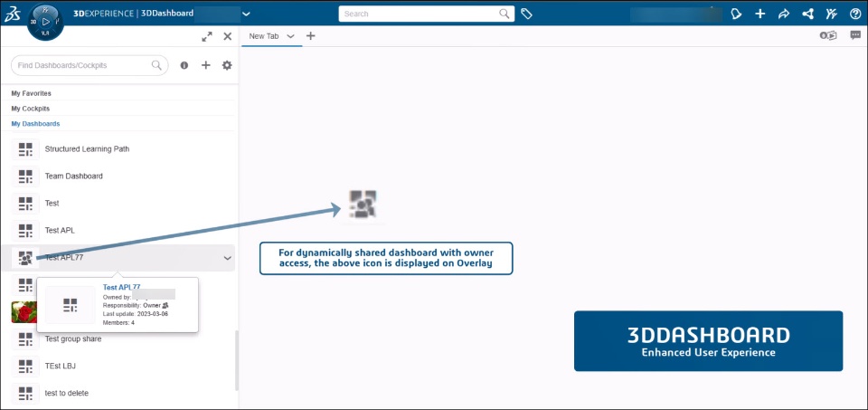This screenshot has height=410, width=868.
Task: Open the New Tab dropdown chevron
Action: click(x=290, y=36)
